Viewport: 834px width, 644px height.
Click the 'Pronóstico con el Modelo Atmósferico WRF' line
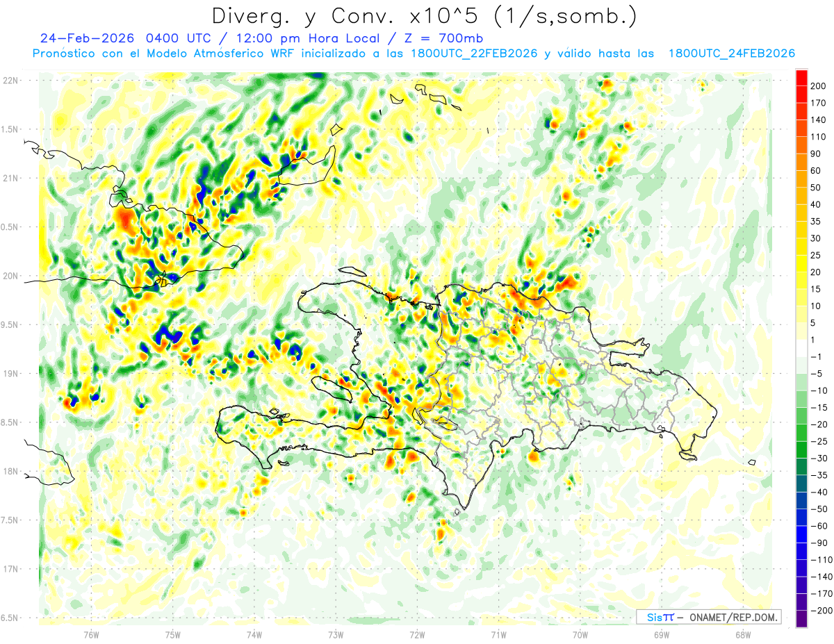pyautogui.click(x=163, y=53)
